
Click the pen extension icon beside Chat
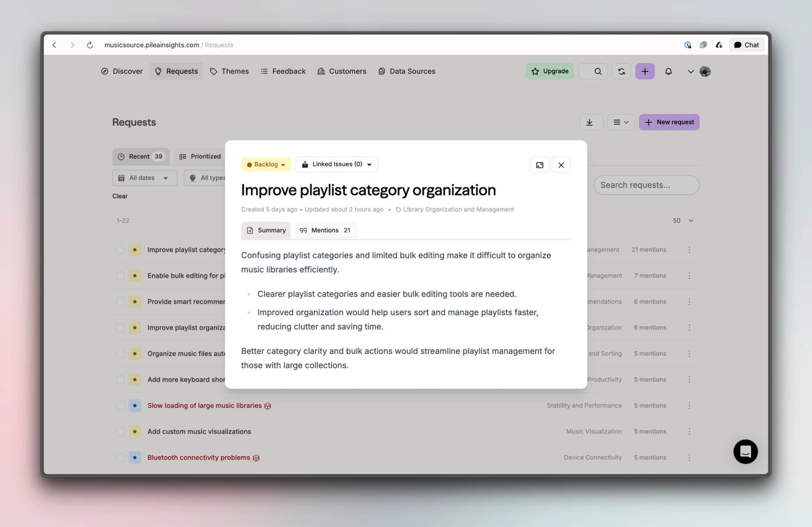coord(719,45)
